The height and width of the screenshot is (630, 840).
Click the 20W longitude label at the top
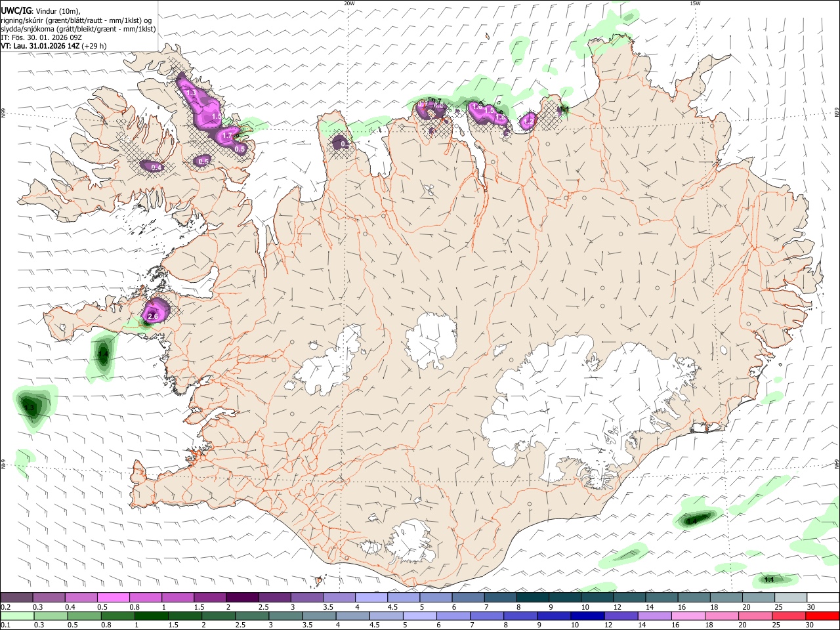point(349,3)
